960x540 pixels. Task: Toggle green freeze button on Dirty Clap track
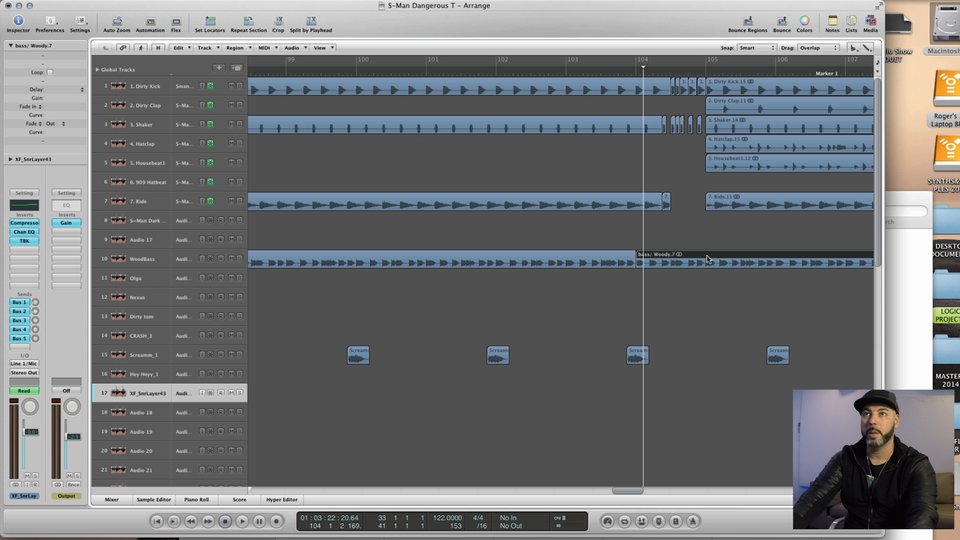coord(210,105)
